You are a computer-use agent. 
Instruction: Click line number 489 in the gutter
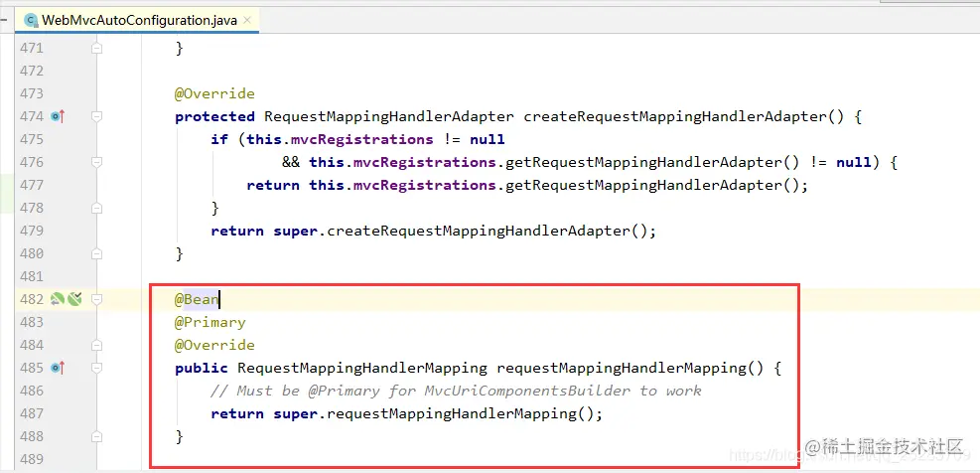click(31, 459)
